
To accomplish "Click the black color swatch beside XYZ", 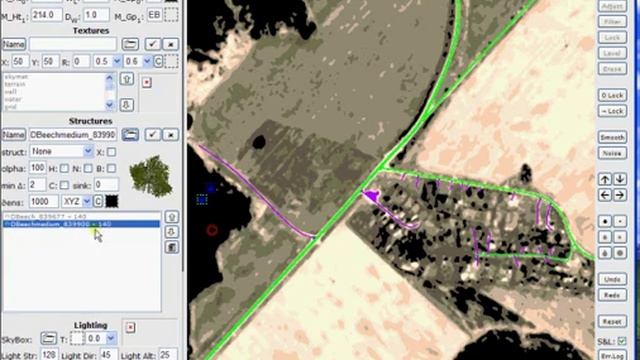I will pyautogui.click(x=111, y=201).
